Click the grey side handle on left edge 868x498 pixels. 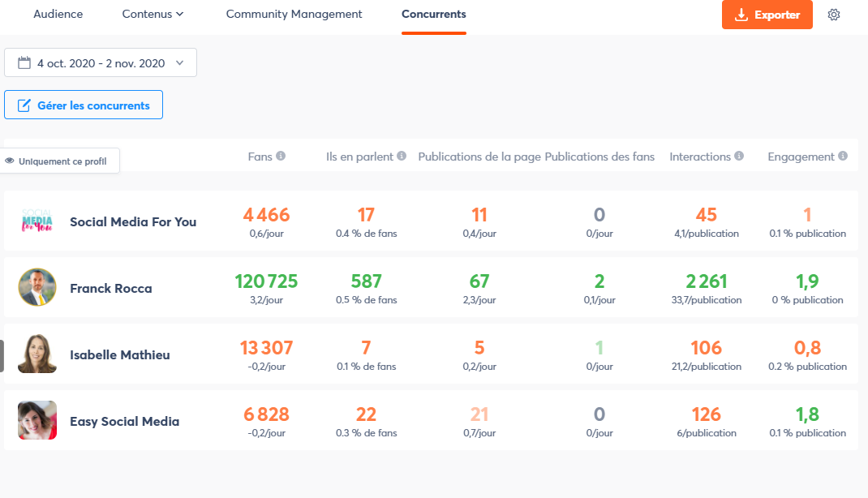tap(2, 355)
